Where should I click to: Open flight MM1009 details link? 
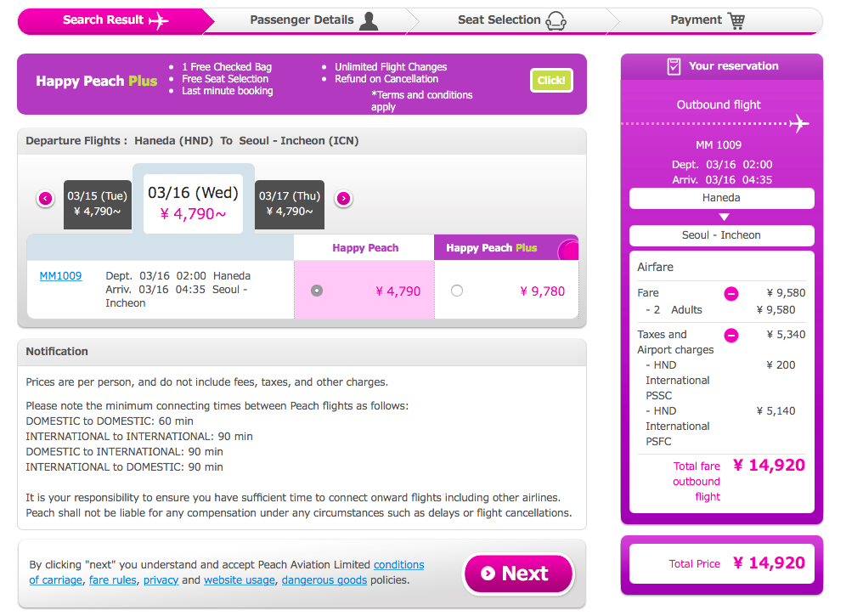[x=60, y=276]
